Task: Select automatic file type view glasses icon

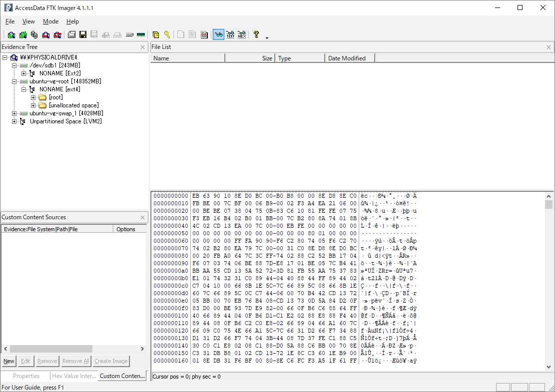Action: (219, 34)
